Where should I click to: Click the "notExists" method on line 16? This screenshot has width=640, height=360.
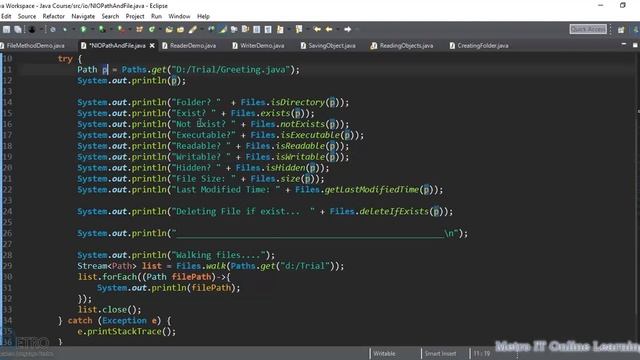(x=302, y=124)
